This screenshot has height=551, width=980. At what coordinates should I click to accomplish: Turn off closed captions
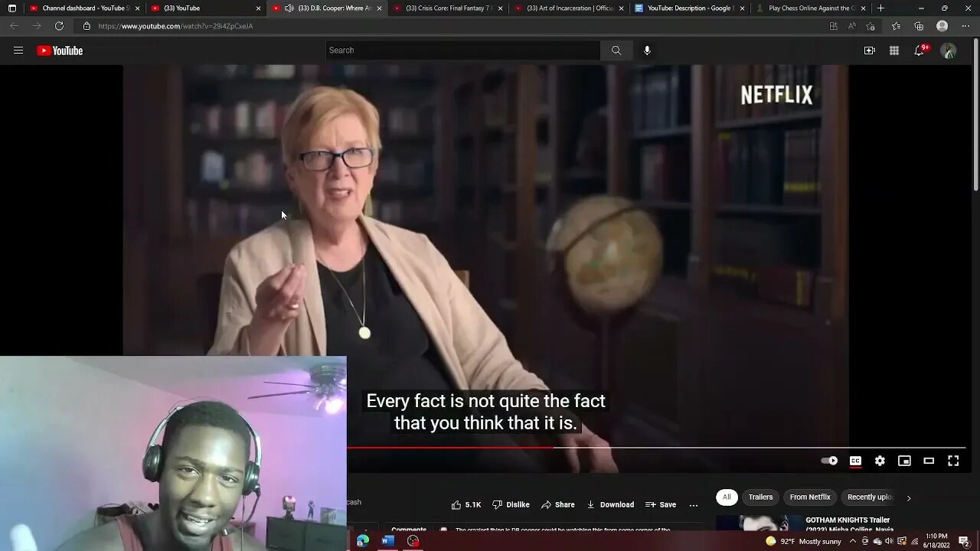(855, 461)
